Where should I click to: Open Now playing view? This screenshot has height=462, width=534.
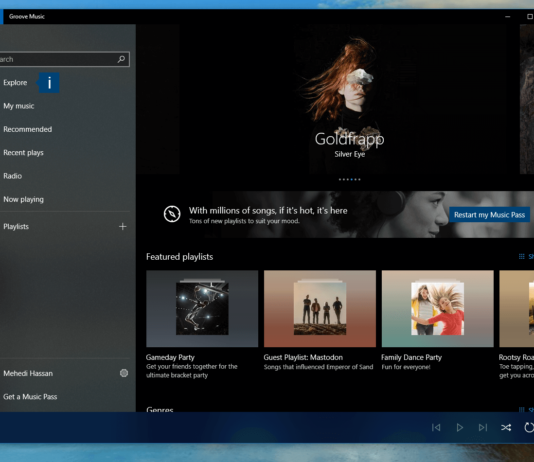click(23, 200)
